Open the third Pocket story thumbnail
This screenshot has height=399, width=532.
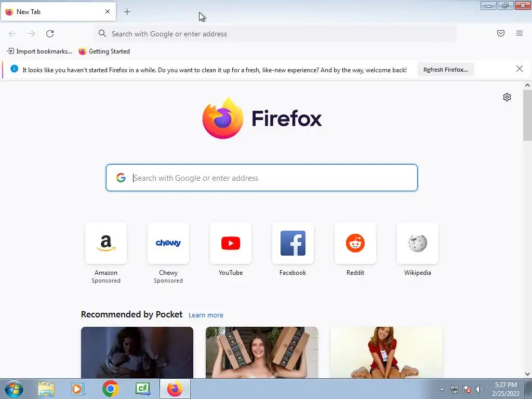387,353
